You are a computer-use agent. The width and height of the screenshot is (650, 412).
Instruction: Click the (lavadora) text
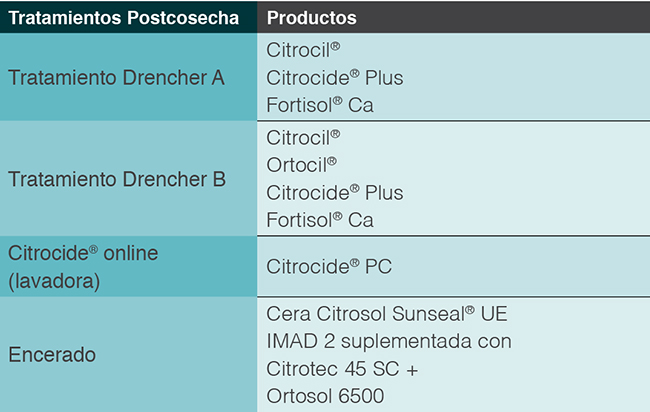click(x=54, y=281)
